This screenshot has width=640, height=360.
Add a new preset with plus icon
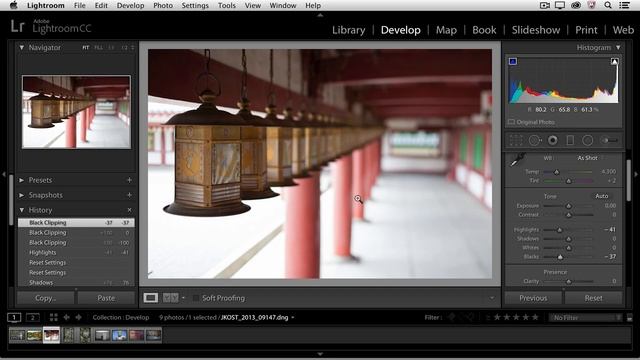pos(129,180)
